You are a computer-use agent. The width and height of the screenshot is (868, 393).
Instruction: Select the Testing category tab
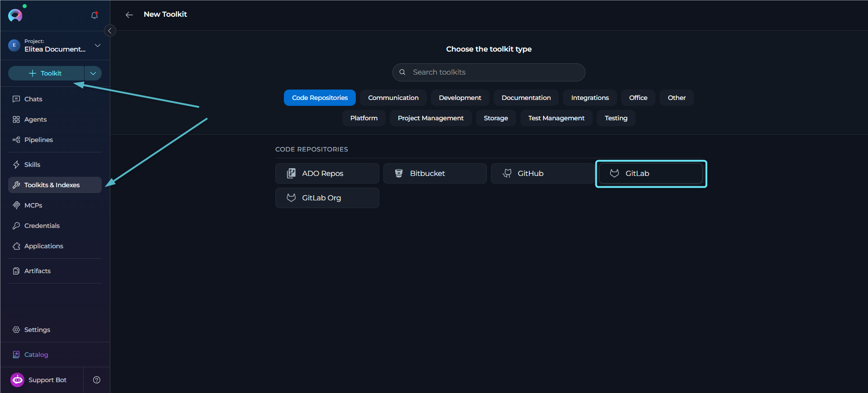click(x=616, y=118)
